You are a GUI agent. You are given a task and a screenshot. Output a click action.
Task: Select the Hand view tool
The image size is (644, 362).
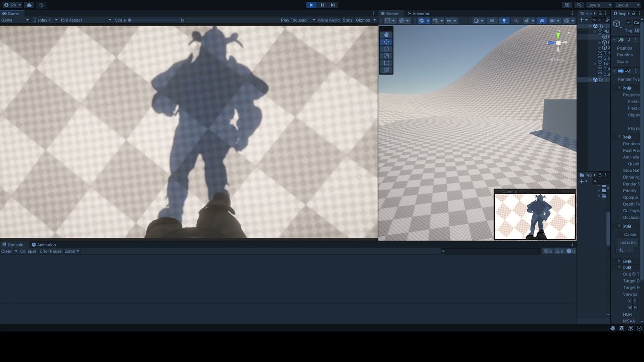(386, 35)
